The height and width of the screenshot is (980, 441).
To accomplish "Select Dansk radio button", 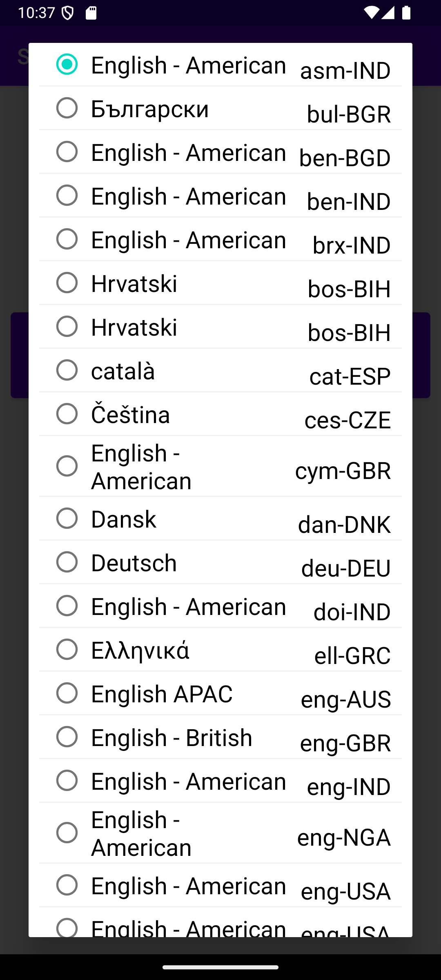I will (x=67, y=519).
